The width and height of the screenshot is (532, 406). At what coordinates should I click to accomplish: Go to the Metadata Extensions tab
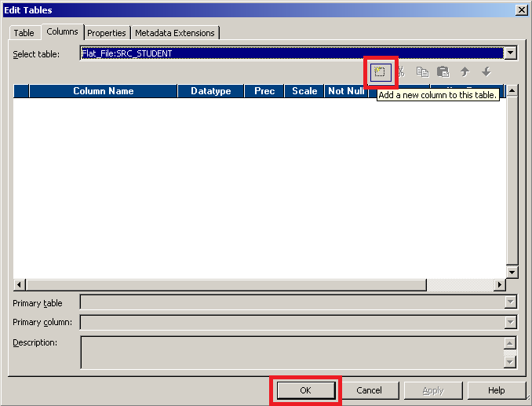point(175,33)
